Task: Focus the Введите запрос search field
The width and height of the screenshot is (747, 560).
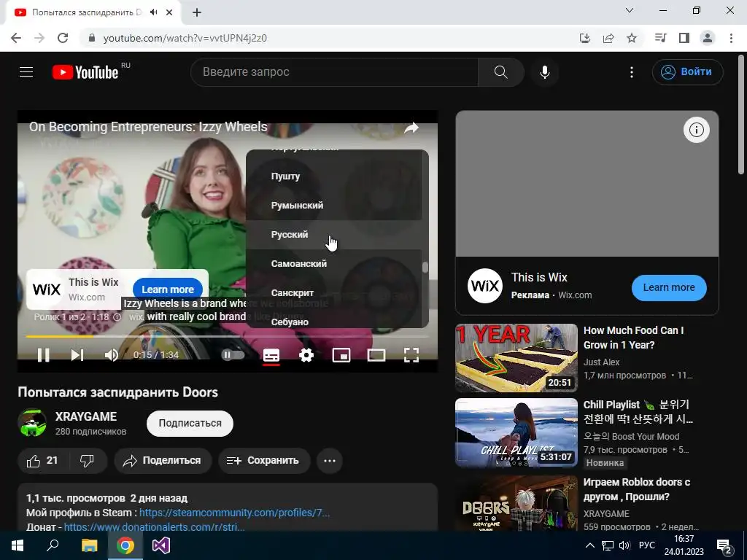Action: [x=334, y=72]
